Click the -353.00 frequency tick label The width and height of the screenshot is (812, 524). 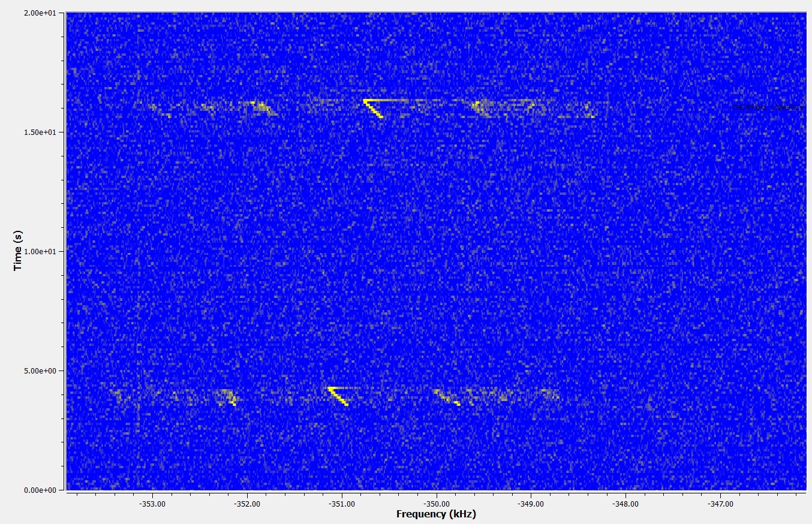(x=153, y=504)
